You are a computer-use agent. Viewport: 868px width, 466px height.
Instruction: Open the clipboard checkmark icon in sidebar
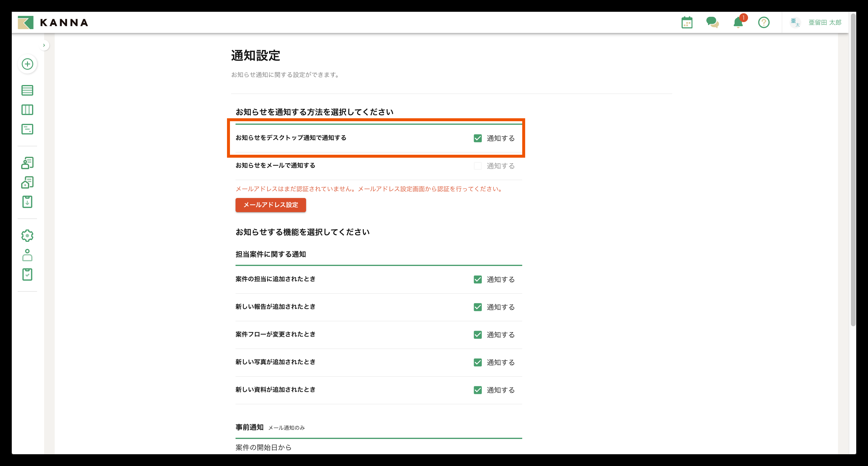click(x=27, y=274)
